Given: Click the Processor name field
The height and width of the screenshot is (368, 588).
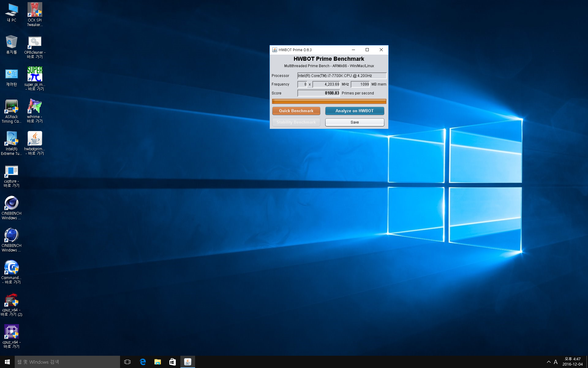Looking at the screenshot, I should 342,75.
